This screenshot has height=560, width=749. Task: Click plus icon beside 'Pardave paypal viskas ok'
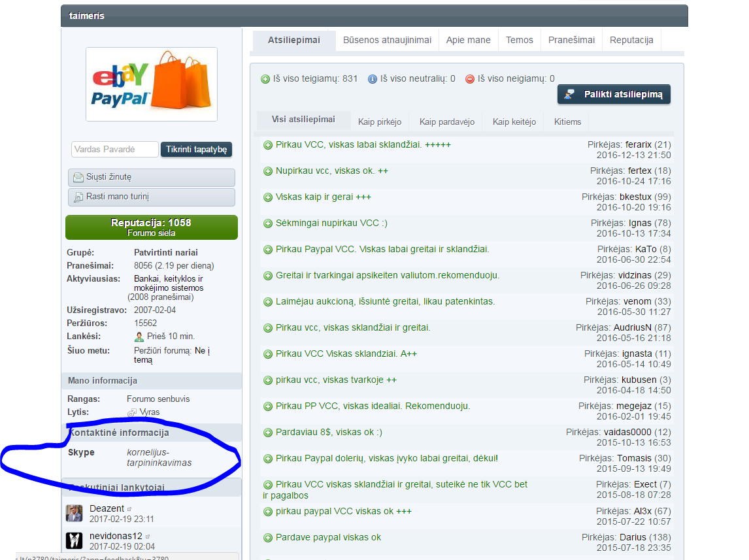coord(268,538)
